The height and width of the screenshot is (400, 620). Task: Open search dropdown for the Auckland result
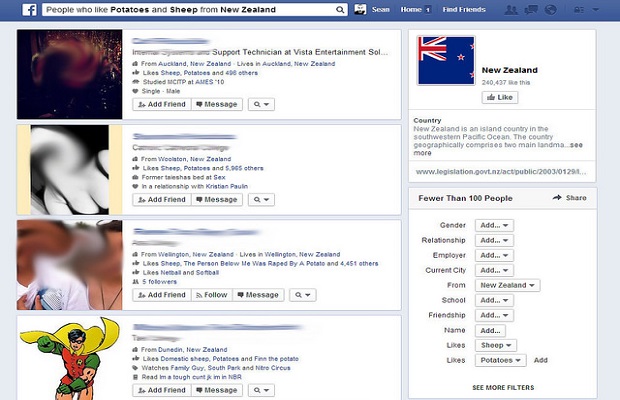pyautogui.click(x=261, y=104)
